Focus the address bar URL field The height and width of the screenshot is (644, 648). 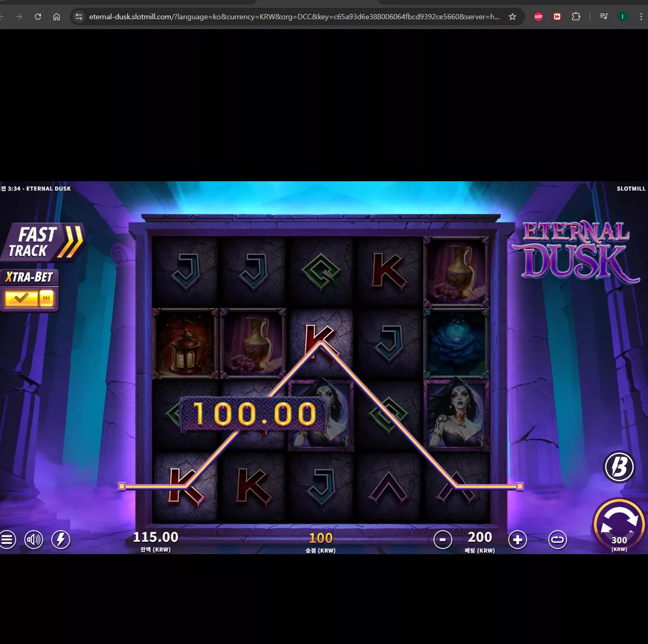[x=294, y=17]
